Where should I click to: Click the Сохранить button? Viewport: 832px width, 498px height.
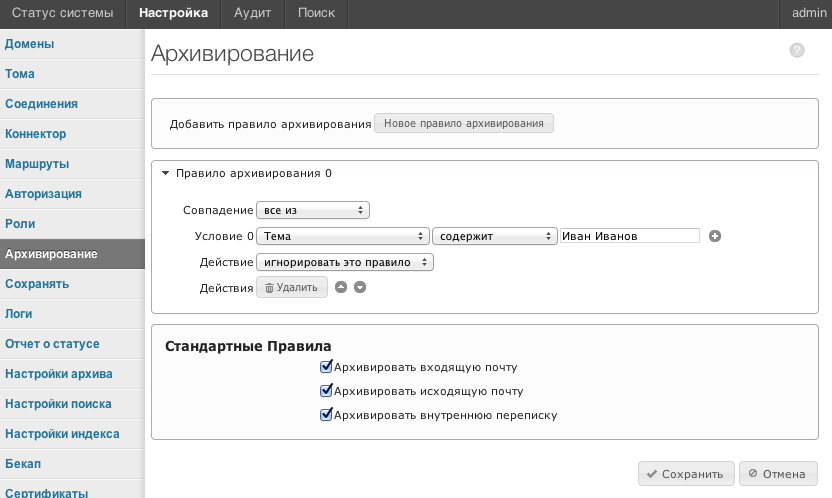[x=686, y=474]
